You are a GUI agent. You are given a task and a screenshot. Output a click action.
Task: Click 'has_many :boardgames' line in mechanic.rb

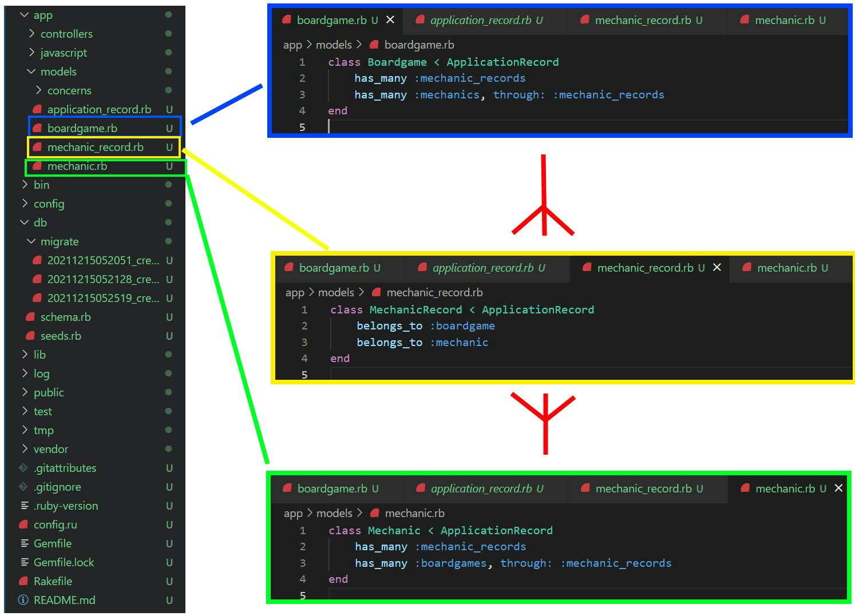pos(513,563)
